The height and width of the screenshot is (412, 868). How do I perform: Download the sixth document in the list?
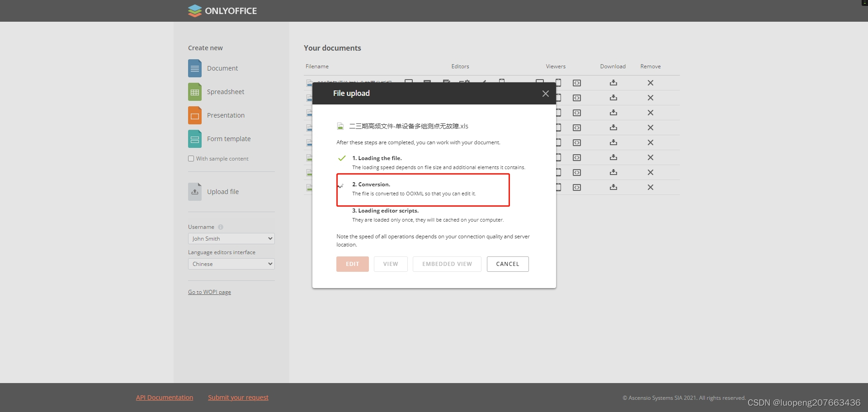pos(613,157)
